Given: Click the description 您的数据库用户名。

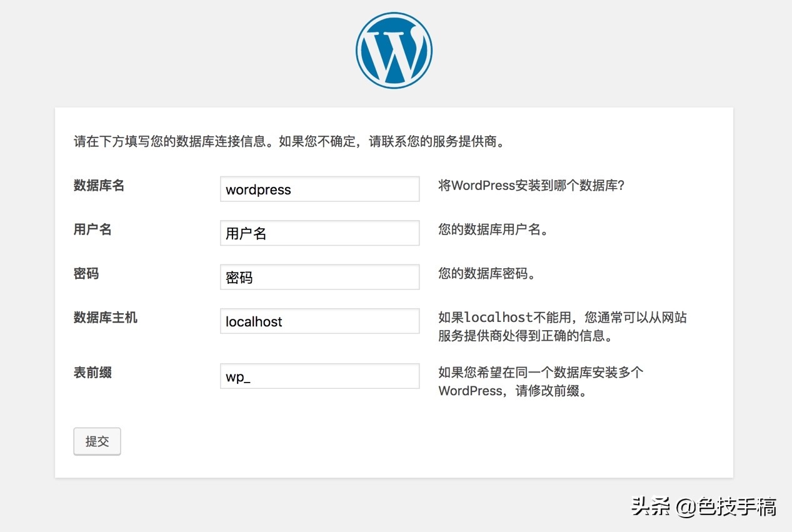Looking at the screenshot, I should (494, 229).
